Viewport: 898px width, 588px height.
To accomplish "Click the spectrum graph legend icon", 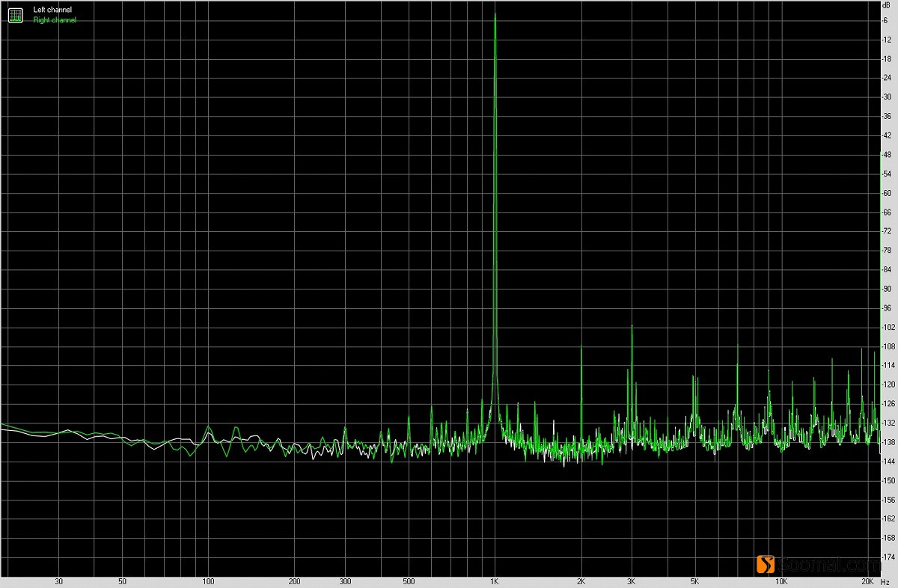I will [x=16, y=15].
